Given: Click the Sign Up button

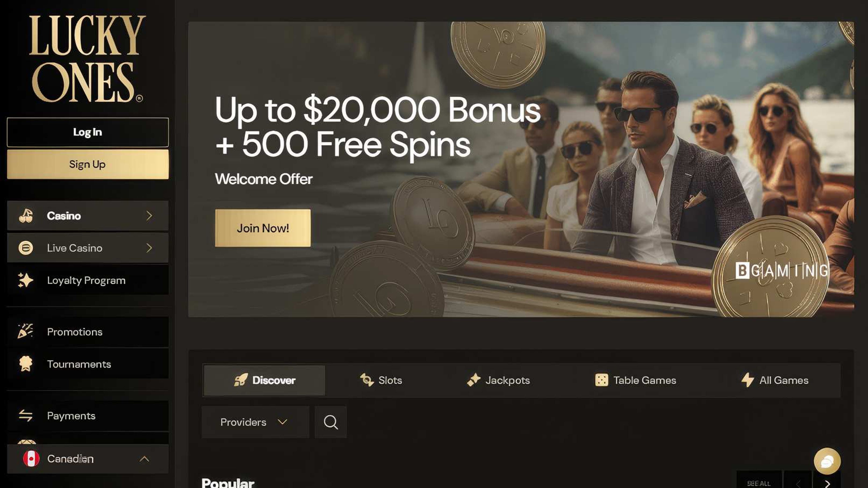Looking at the screenshot, I should pos(88,164).
